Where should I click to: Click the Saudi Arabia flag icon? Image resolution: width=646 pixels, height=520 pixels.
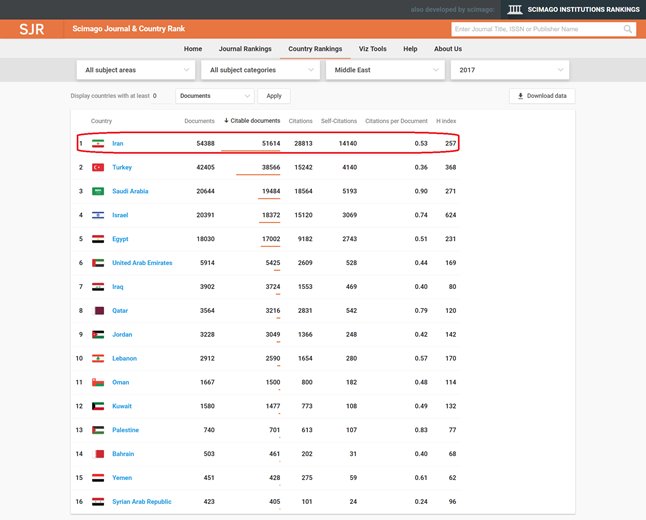[98, 191]
